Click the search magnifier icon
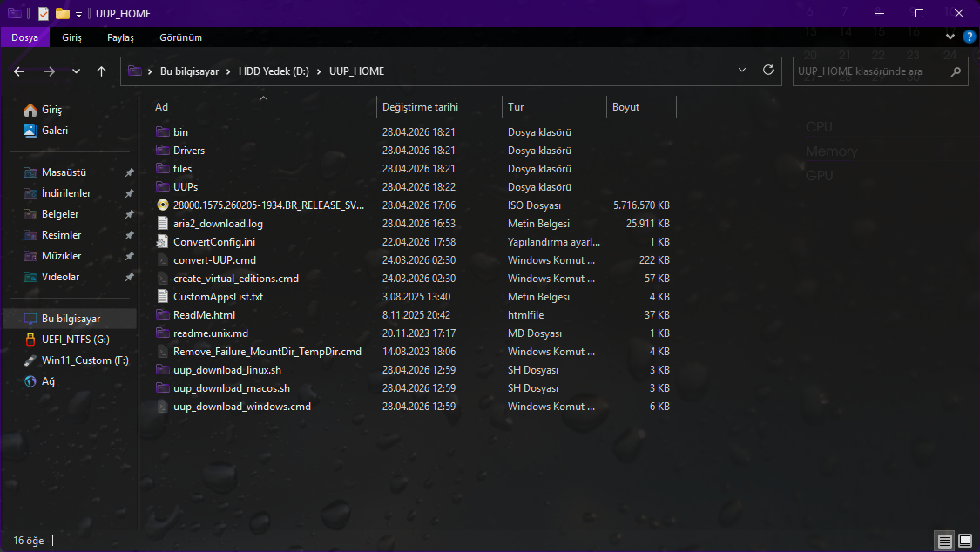The image size is (980, 552). click(956, 71)
